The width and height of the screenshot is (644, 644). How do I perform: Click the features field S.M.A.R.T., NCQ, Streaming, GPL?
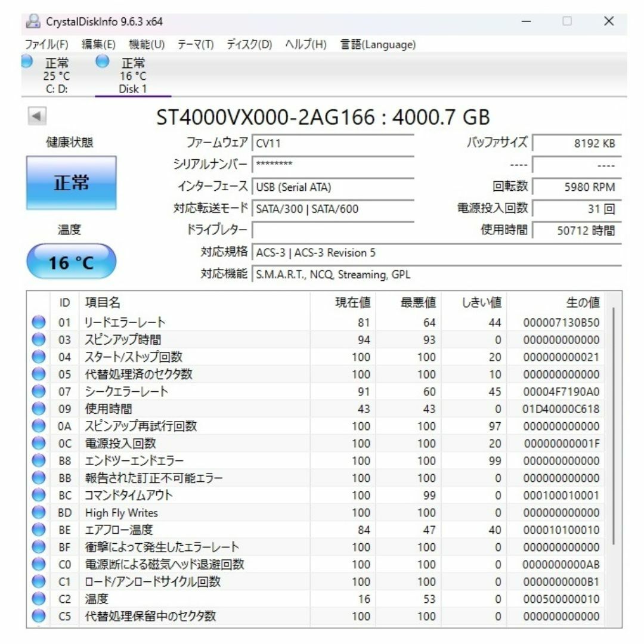click(436, 274)
